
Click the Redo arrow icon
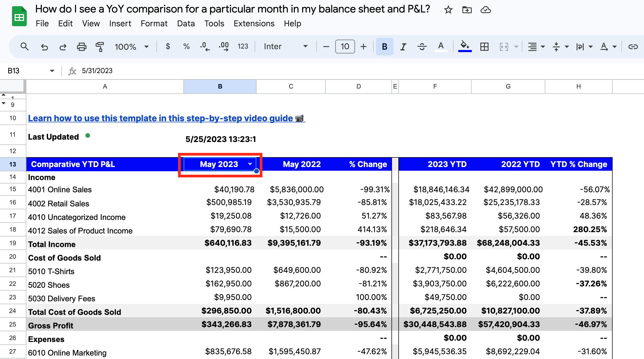pyautogui.click(x=63, y=47)
